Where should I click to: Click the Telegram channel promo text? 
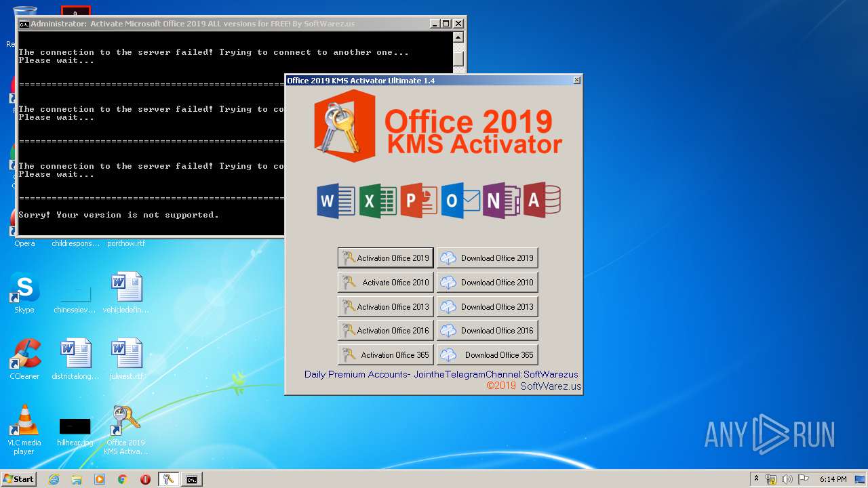441,374
